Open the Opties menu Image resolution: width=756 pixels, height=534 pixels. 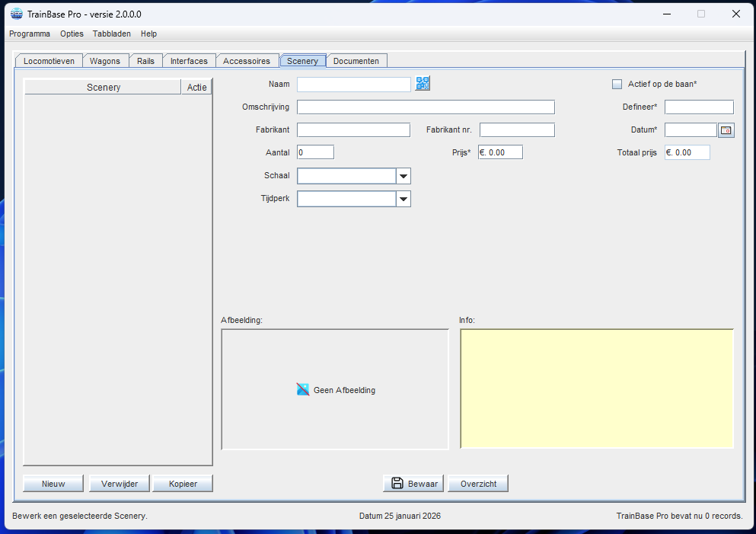click(x=72, y=34)
